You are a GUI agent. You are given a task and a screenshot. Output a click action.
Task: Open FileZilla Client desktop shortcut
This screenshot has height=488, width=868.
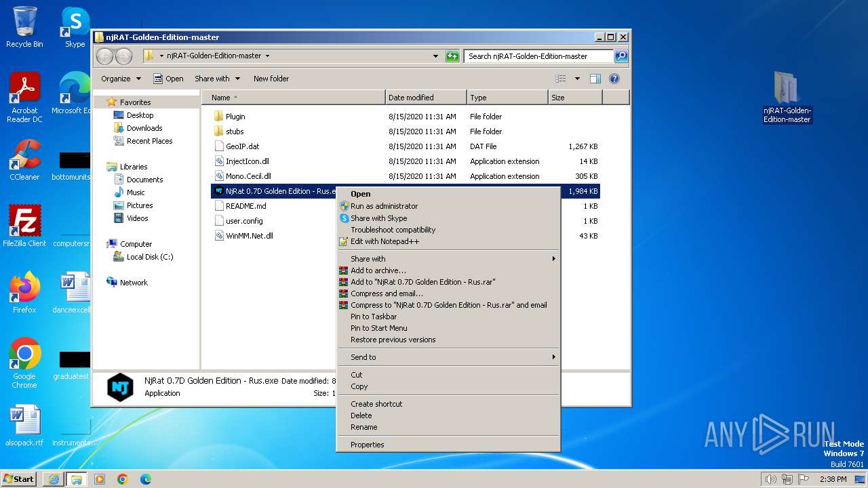(x=24, y=226)
